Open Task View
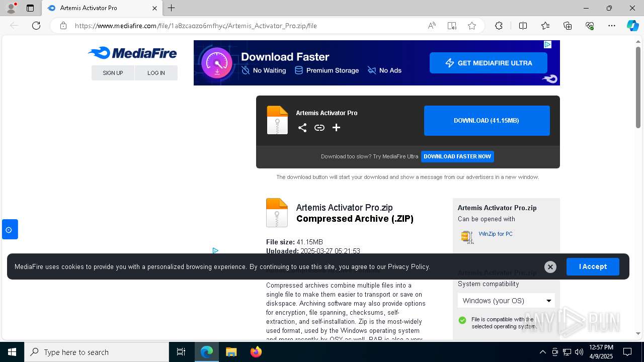This screenshot has height=362, width=644. click(x=181, y=352)
